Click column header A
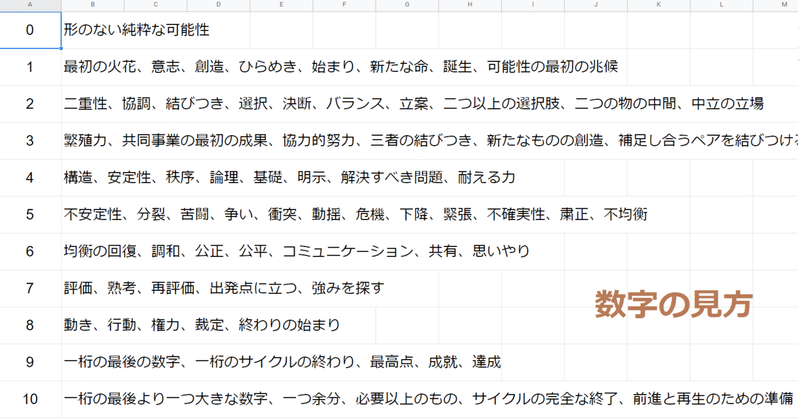The image size is (800, 419). click(30, 5)
